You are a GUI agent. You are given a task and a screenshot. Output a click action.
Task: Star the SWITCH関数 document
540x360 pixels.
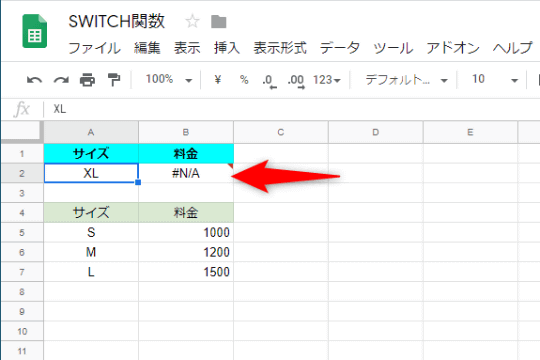coord(192,22)
